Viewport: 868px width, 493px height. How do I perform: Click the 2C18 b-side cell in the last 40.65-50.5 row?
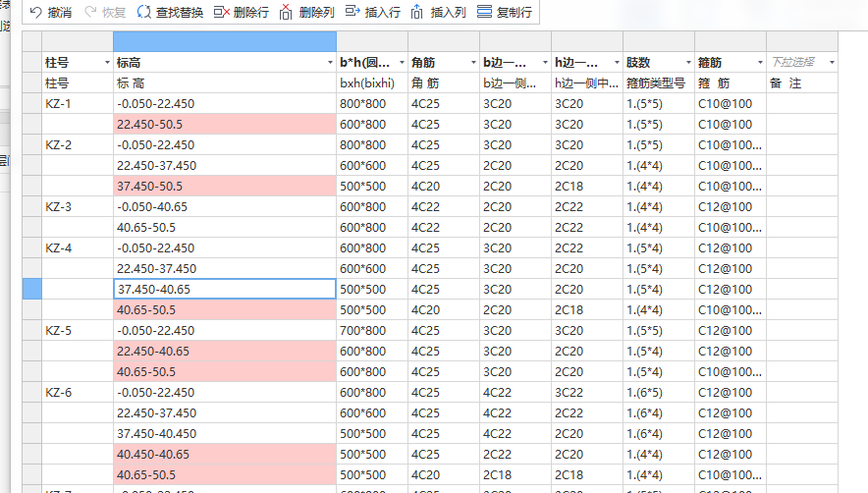pyautogui.click(x=515, y=474)
